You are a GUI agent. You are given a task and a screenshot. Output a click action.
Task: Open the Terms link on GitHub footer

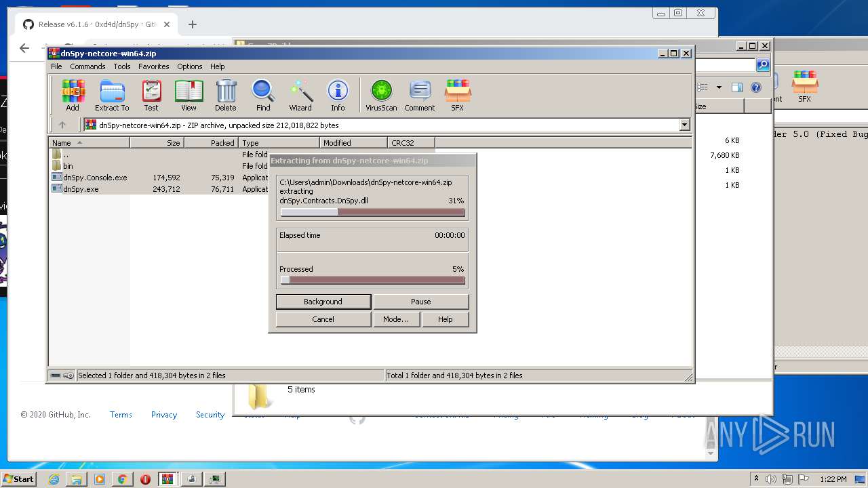(121, 415)
